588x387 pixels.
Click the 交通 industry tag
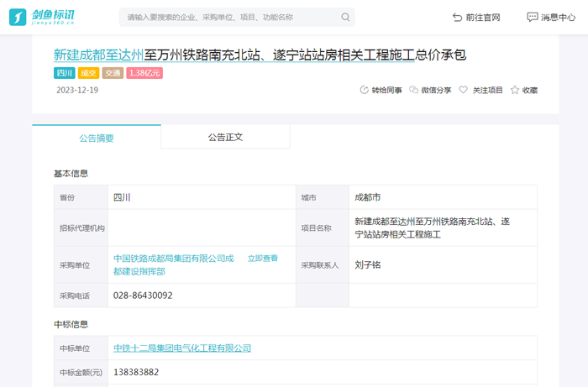coord(113,73)
